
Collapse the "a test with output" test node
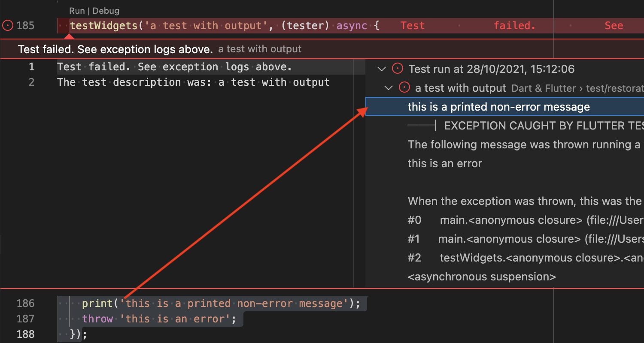coord(389,88)
